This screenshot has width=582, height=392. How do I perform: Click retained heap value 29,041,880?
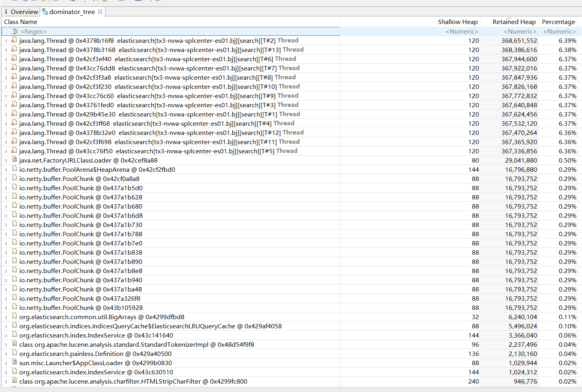[x=521, y=161]
